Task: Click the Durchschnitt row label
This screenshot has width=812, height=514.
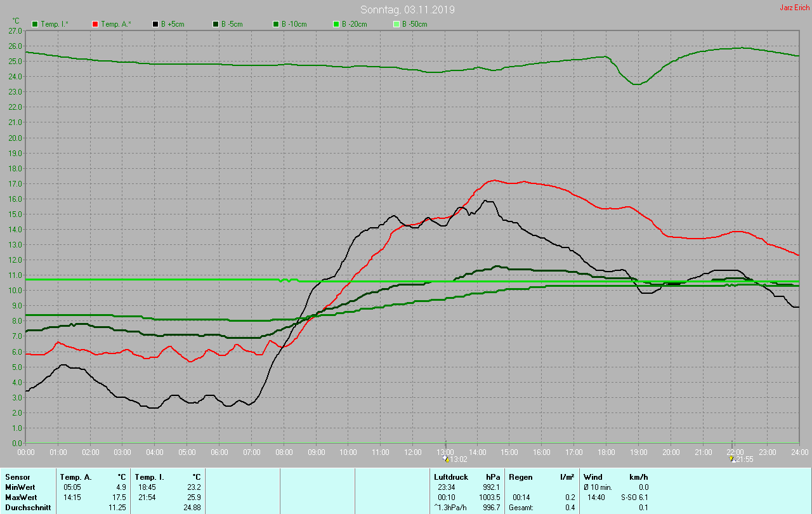Action: [28, 507]
